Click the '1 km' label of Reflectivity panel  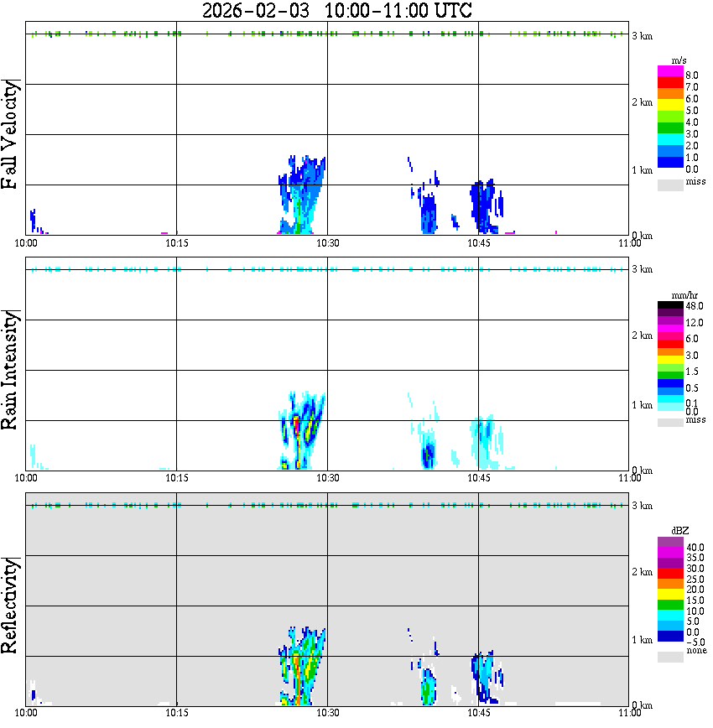coord(642,640)
